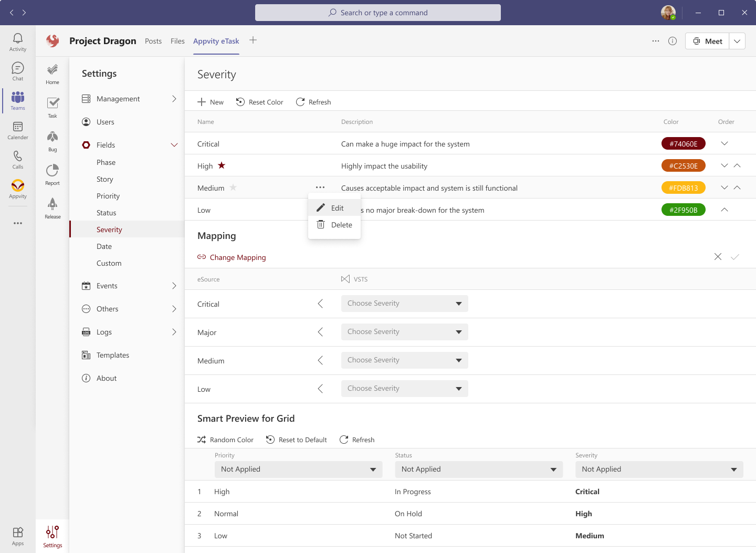Toggle the default star on Medium row

point(233,187)
